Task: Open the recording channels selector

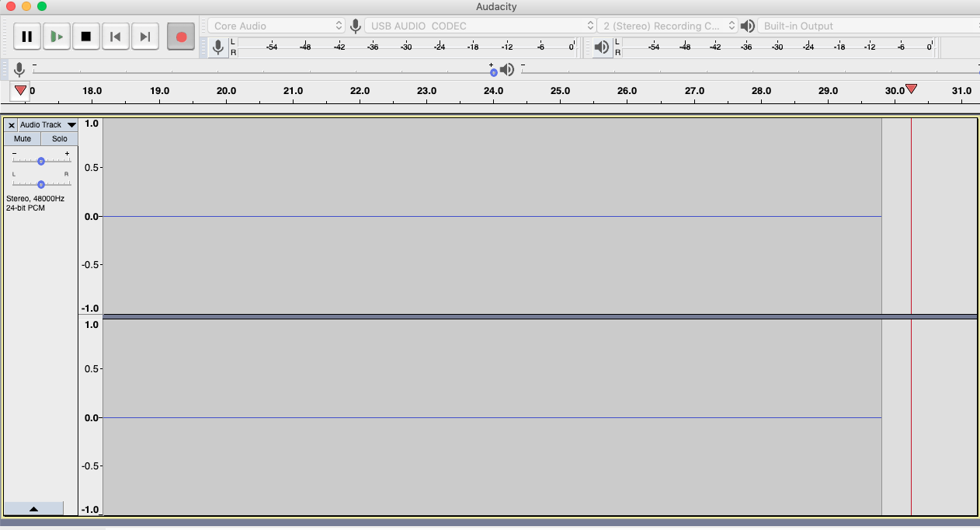Action: [x=665, y=25]
